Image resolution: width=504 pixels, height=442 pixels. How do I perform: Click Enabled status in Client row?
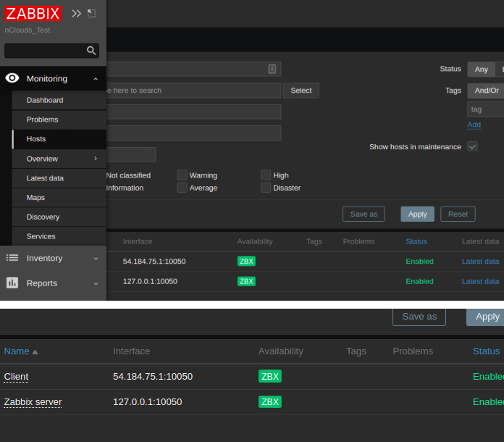click(x=488, y=376)
